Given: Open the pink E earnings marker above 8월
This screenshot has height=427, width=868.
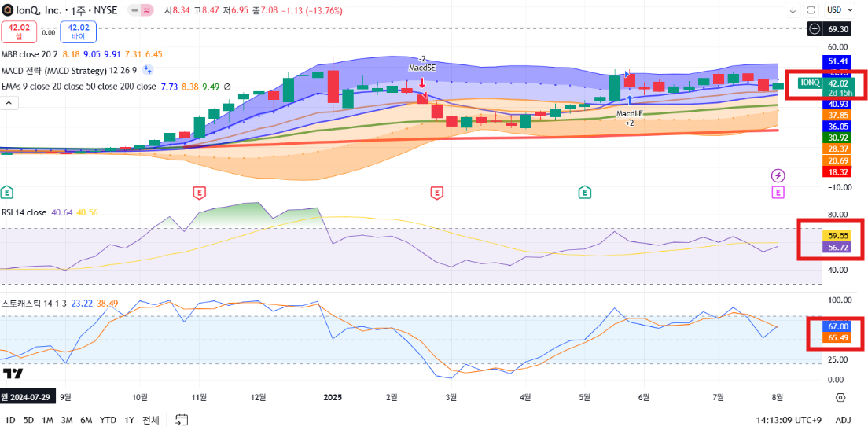Looking at the screenshot, I should pyautogui.click(x=779, y=192).
